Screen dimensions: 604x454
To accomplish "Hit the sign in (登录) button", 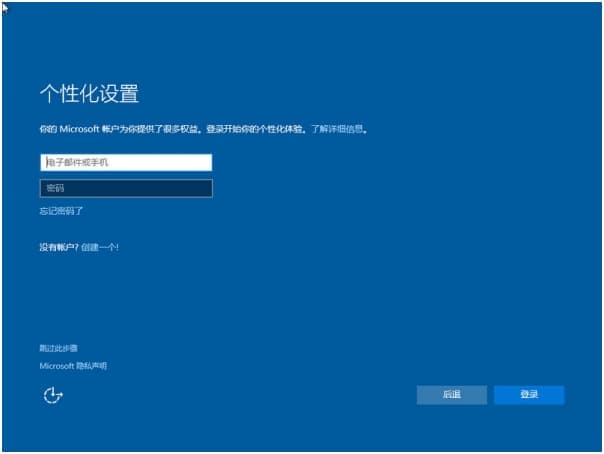I will (x=529, y=395).
